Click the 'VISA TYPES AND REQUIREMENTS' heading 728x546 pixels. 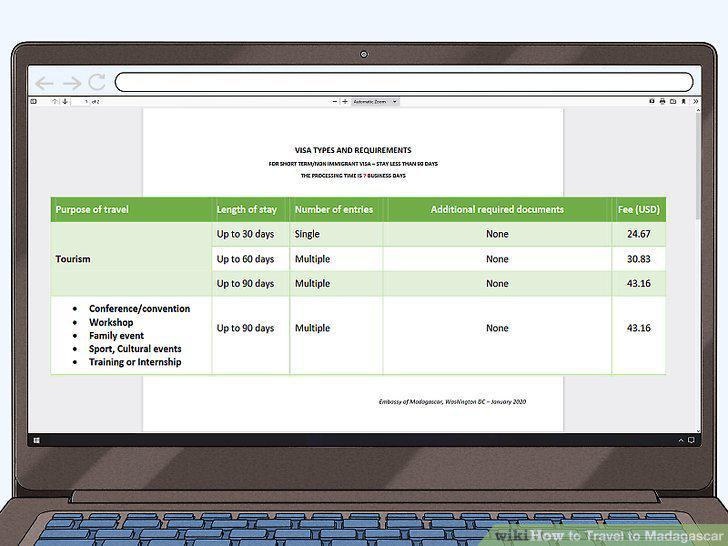[353, 150]
